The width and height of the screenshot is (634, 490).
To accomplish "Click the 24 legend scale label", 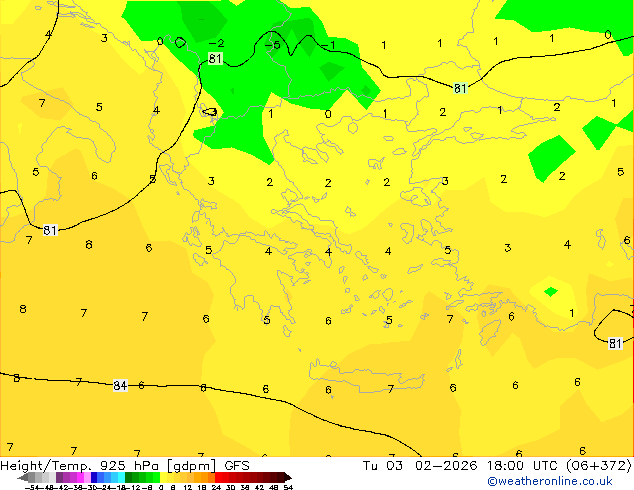I will click(x=216, y=487).
